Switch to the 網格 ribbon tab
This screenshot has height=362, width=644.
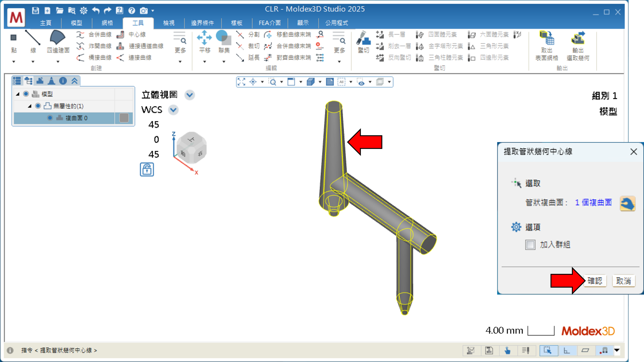point(107,23)
